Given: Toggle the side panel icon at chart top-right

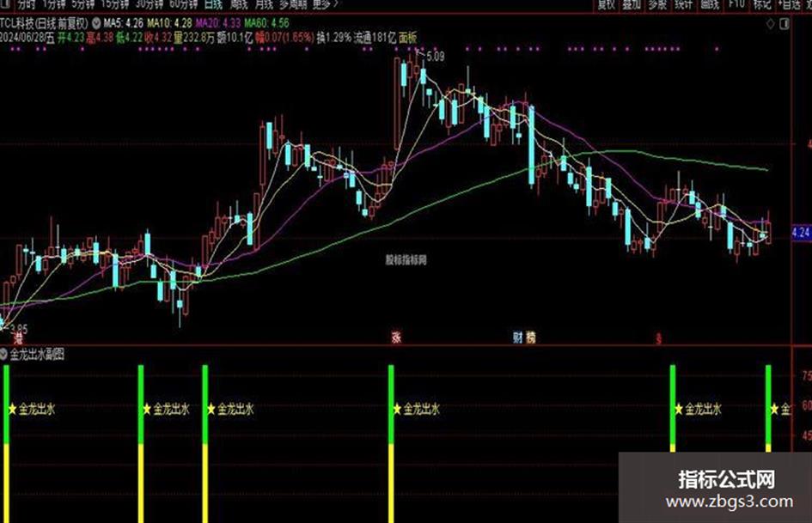Looking at the screenshot, I should pos(785,23).
